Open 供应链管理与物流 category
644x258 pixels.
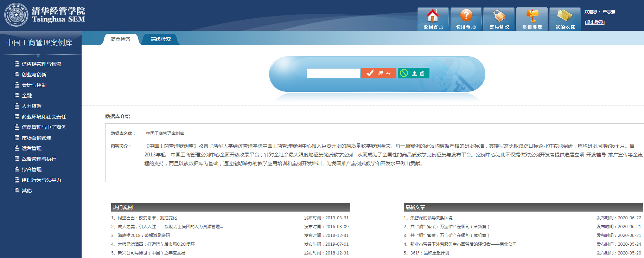tap(42, 64)
